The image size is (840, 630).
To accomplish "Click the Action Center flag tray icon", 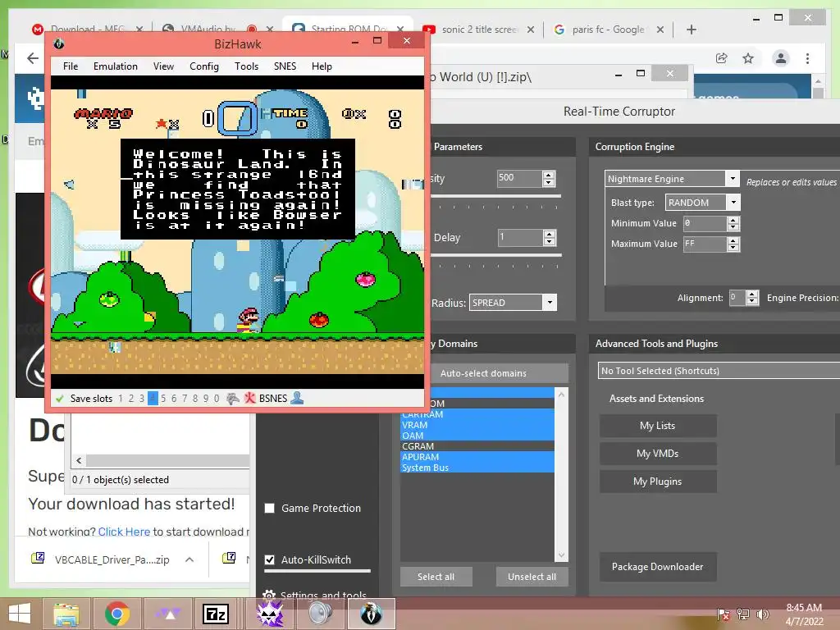I will pyautogui.click(x=724, y=614).
